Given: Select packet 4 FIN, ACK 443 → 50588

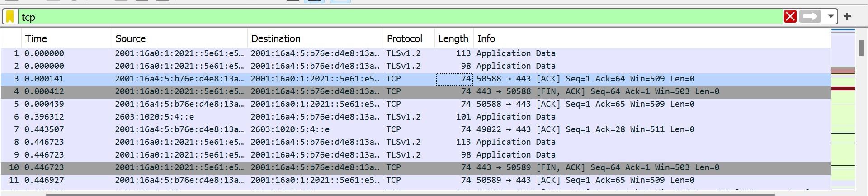Looking at the screenshot, I should coord(415,91).
